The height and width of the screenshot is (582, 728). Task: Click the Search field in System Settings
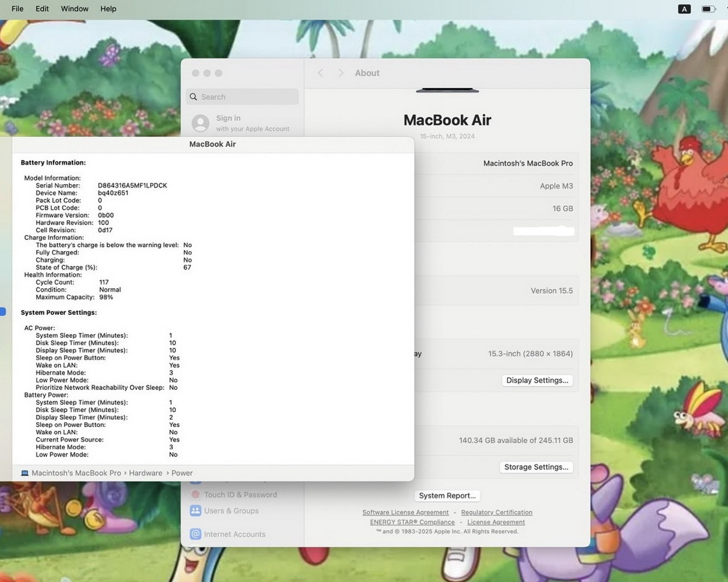pyautogui.click(x=242, y=97)
